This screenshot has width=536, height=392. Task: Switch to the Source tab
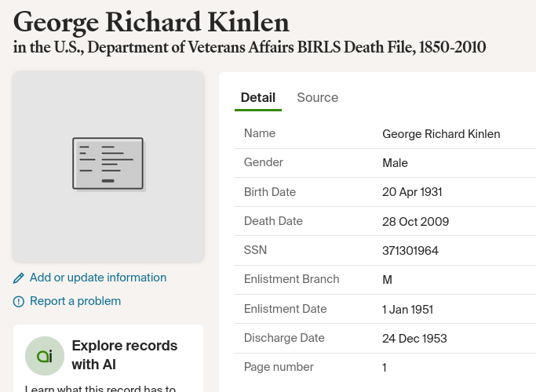pos(317,98)
